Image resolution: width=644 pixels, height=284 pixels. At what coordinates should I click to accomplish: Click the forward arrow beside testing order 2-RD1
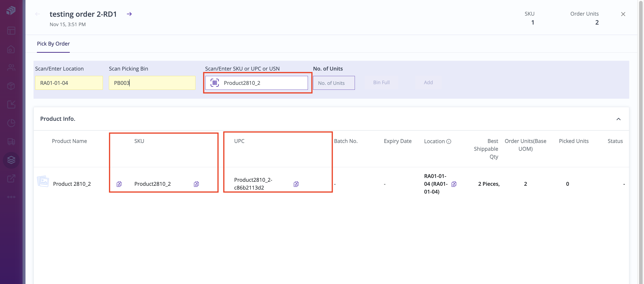point(129,14)
